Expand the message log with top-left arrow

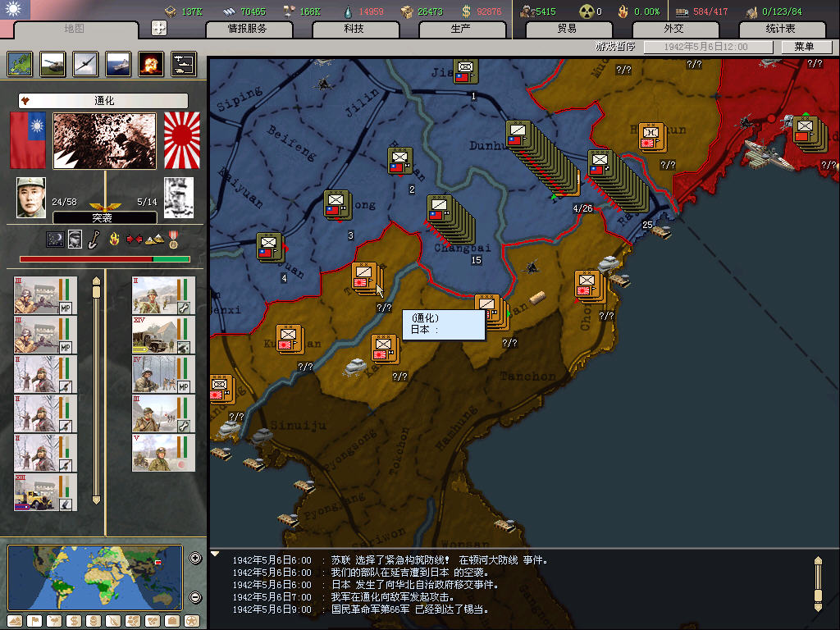pyautogui.click(x=216, y=555)
